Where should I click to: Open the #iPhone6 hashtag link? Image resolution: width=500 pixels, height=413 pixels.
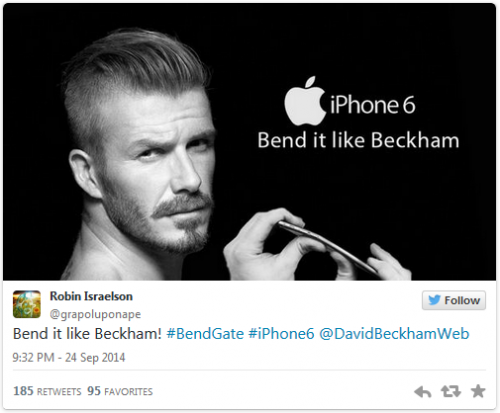[x=281, y=334]
